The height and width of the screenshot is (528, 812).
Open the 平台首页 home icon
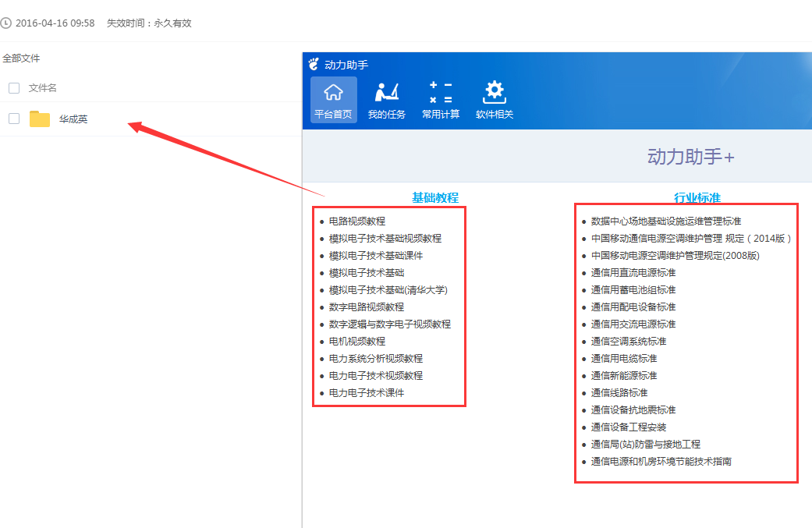334,99
